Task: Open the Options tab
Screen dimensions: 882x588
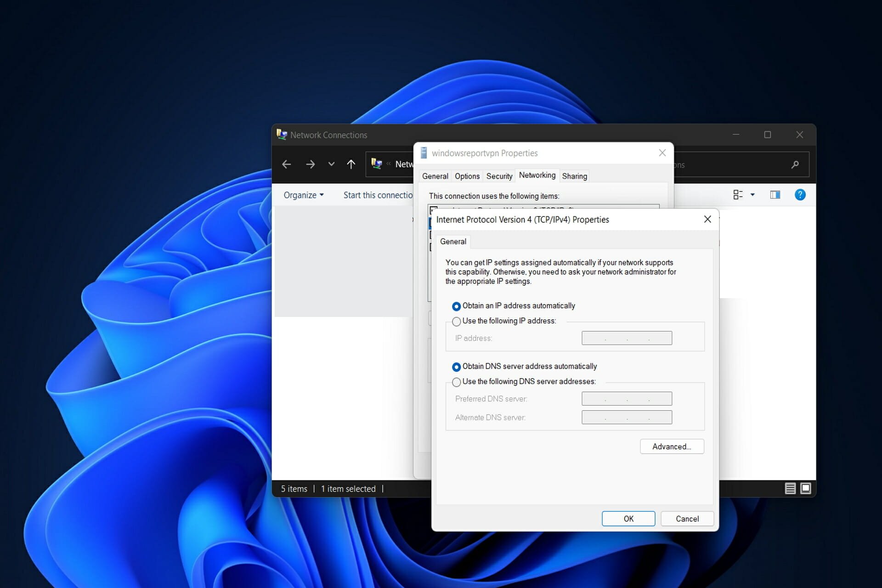Action: [x=467, y=176]
